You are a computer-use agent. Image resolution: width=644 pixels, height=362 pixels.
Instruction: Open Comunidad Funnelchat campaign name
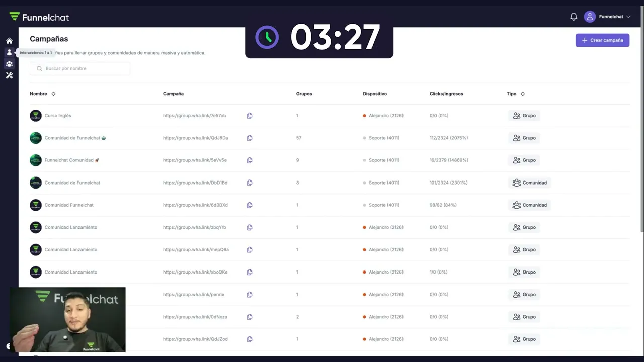[69, 205]
